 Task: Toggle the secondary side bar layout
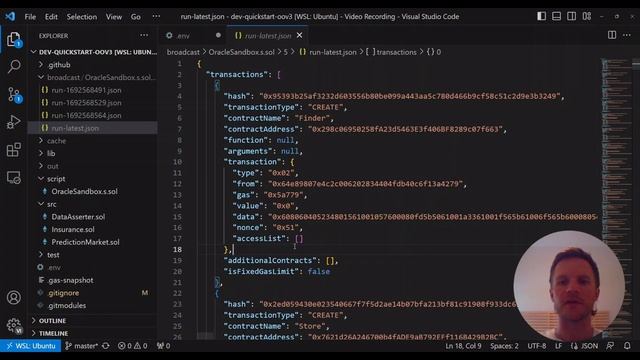571,16
